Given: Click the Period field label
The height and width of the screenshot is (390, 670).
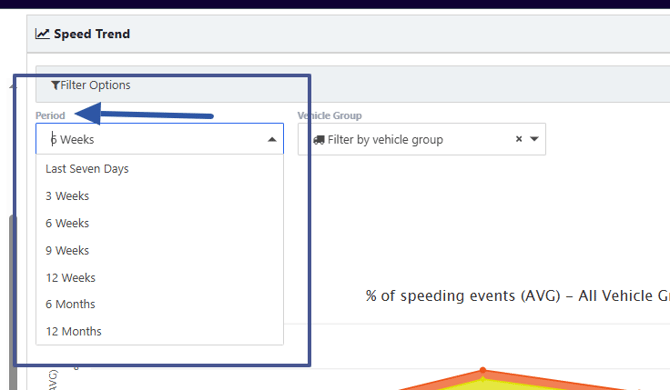Looking at the screenshot, I should click(x=50, y=116).
